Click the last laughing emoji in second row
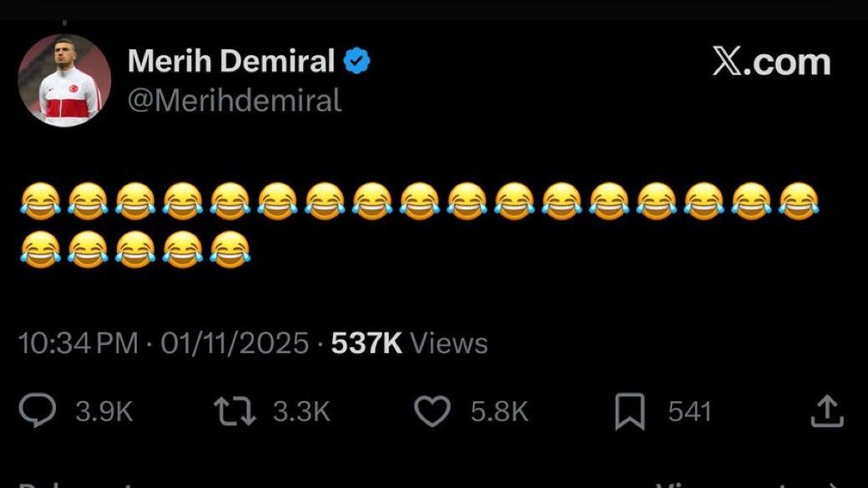This screenshot has width=868, height=488. [x=230, y=249]
